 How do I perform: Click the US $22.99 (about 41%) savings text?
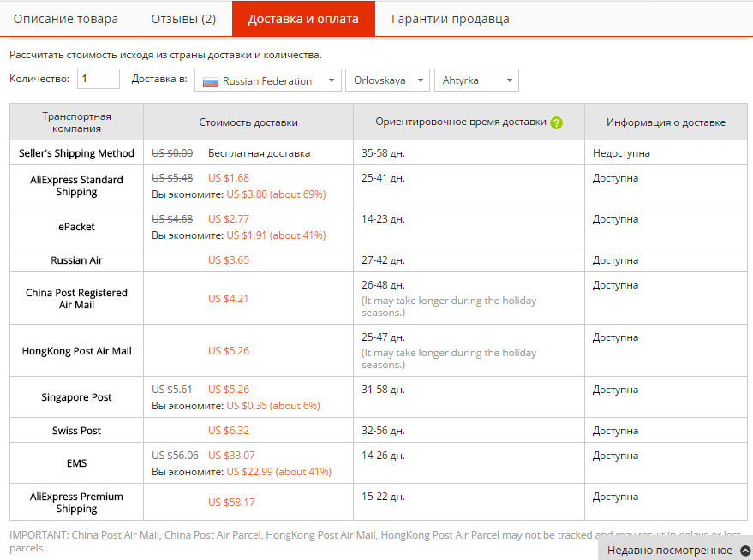(x=279, y=472)
